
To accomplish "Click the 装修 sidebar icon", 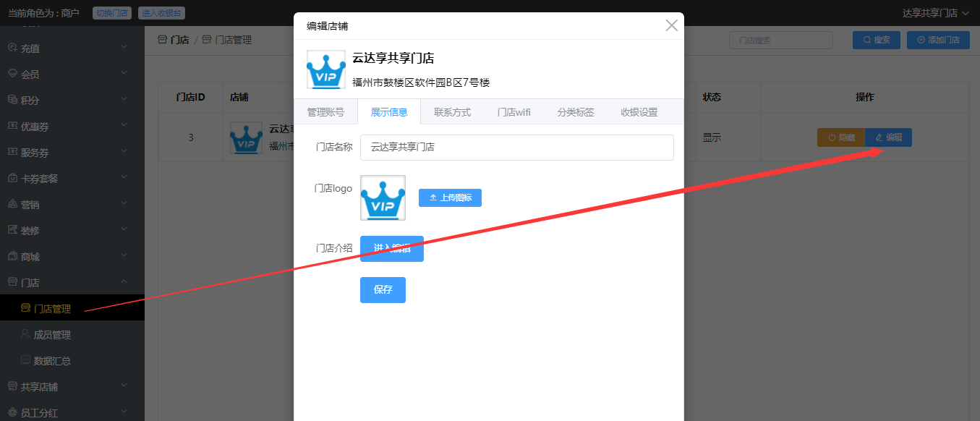I will tap(12, 230).
